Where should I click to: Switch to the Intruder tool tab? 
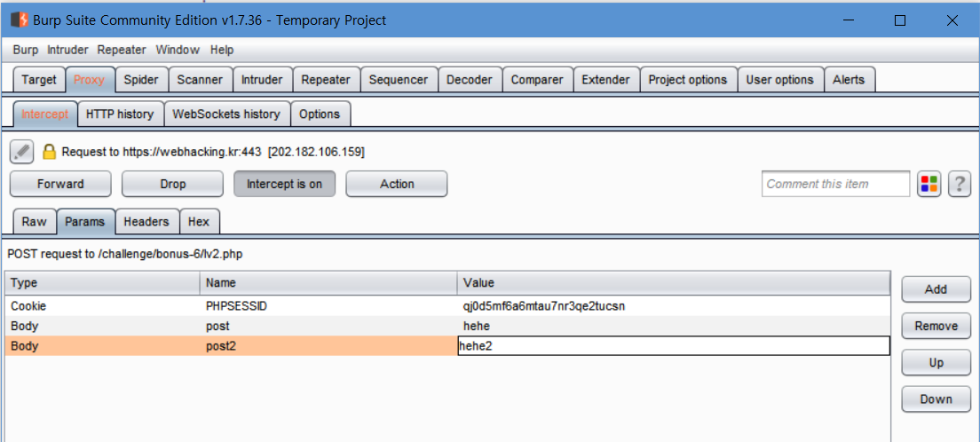point(262,80)
